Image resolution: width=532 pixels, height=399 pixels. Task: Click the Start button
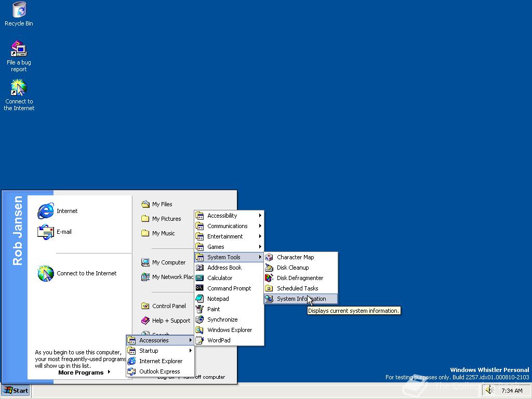click(16, 391)
